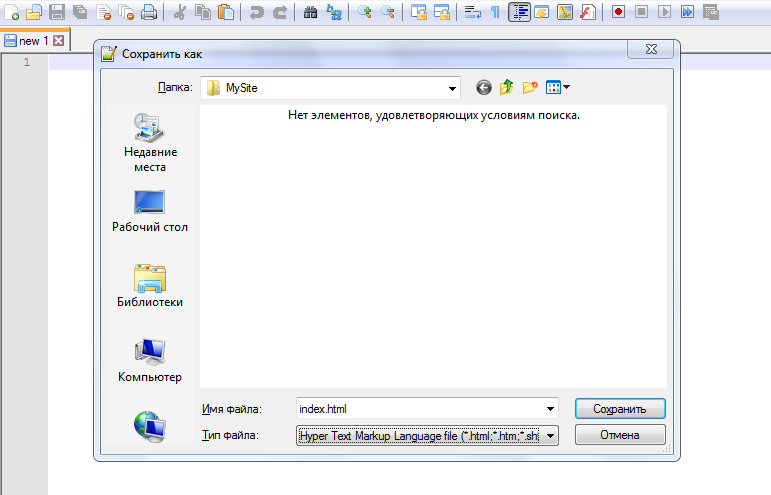Click the Copy toolbar icon
Viewport: 771px width, 495px height.
(x=203, y=11)
